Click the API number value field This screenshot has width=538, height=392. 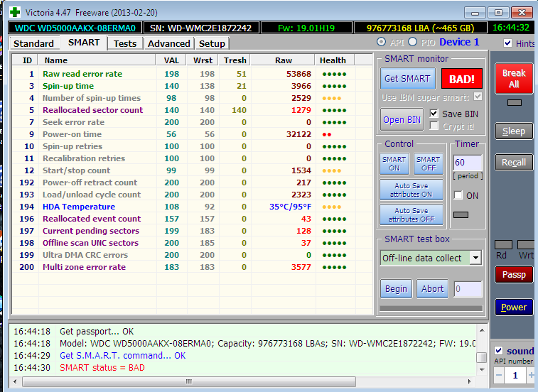515,375
